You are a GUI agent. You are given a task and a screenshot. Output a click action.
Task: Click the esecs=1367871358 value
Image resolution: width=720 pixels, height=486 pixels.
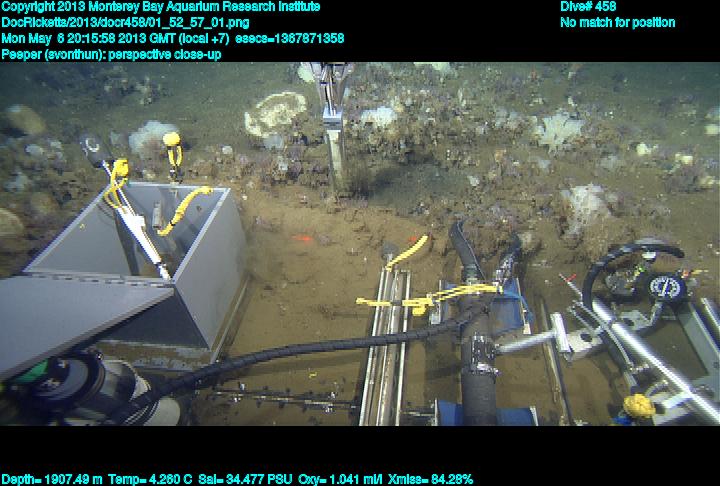[289, 38]
